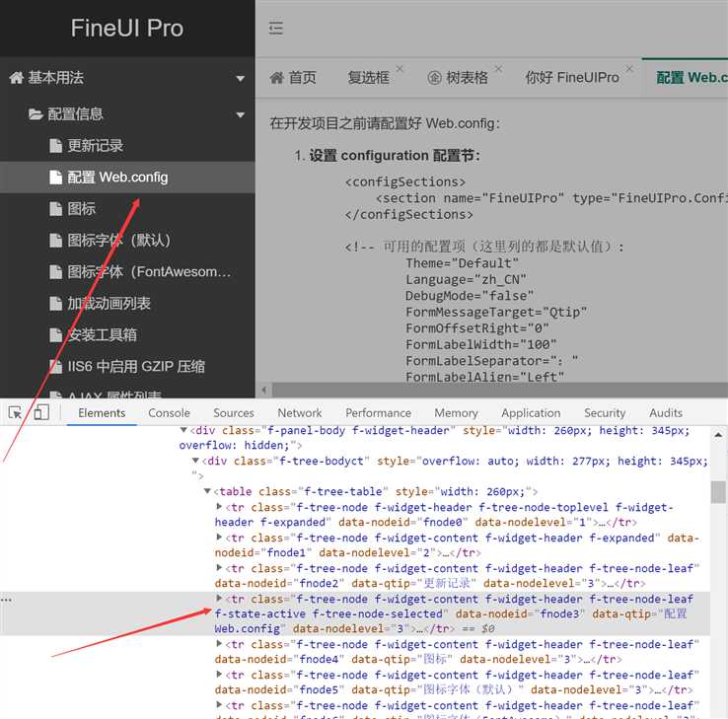Click the FineUI Pro logo title
Viewport: 728px width, 719px height.
[126, 28]
